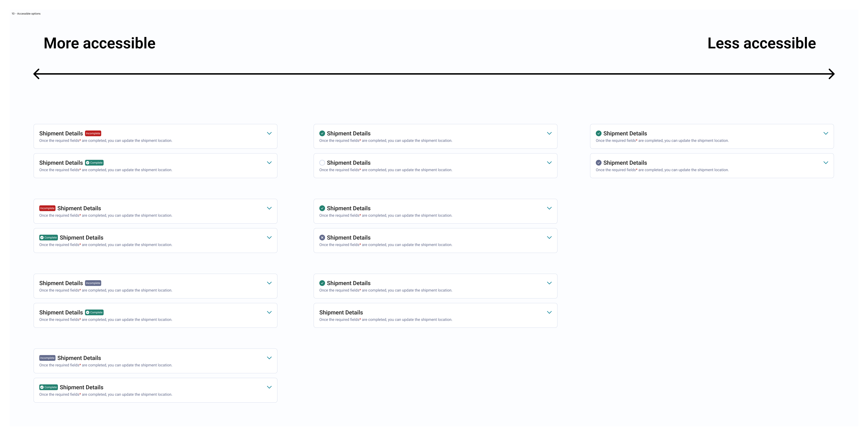Click the "More accessible" heading
Screen dimensions: 868x436
click(x=99, y=43)
